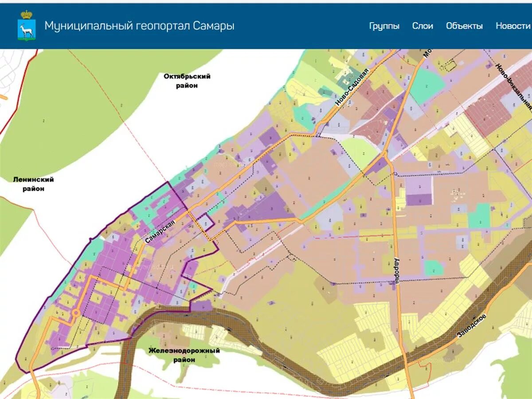The width and height of the screenshot is (532, 399).
Task: Open the Слои menu
Action: point(422,26)
